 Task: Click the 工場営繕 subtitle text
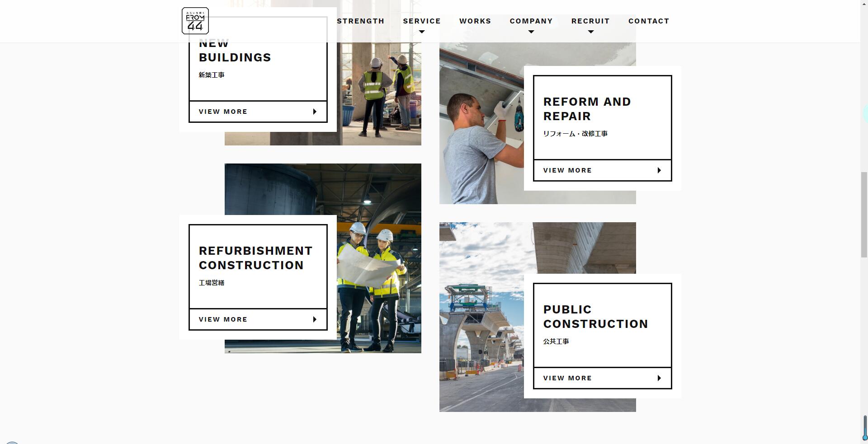pos(212,283)
